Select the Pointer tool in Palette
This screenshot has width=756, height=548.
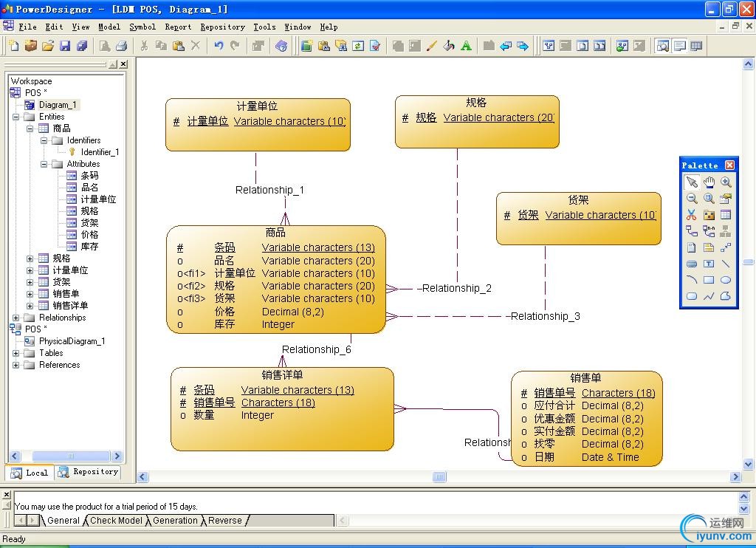point(691,182)
